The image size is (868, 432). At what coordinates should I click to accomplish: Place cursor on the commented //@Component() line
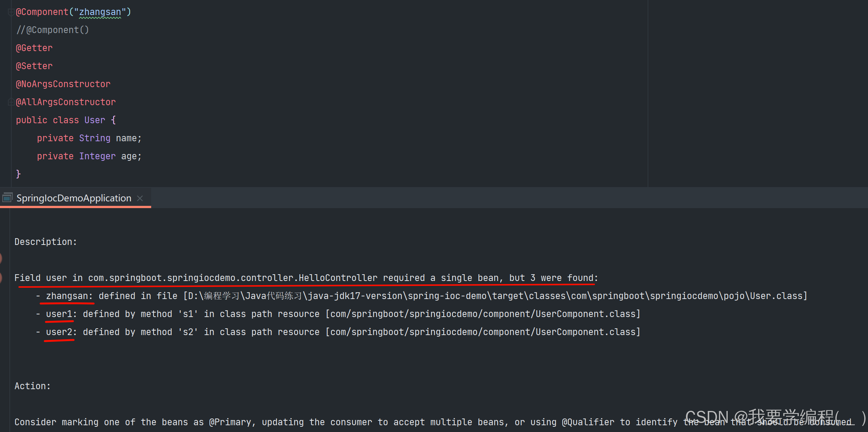tap(53, 30)
